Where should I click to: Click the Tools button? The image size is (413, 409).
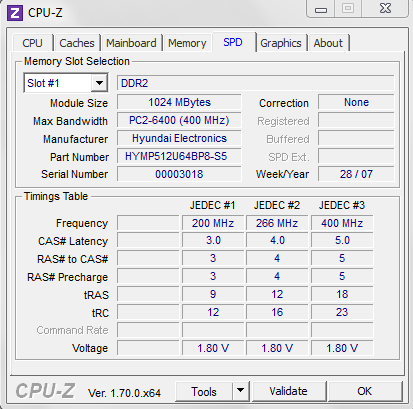click(x=204, y=391)
